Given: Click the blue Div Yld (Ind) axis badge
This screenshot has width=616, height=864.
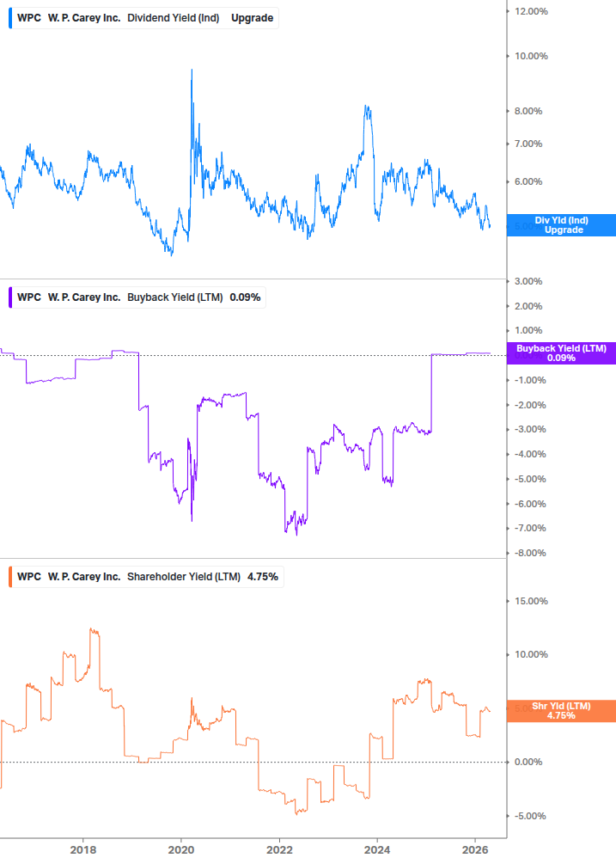Looking at the screenshot, I should point(563,225).
